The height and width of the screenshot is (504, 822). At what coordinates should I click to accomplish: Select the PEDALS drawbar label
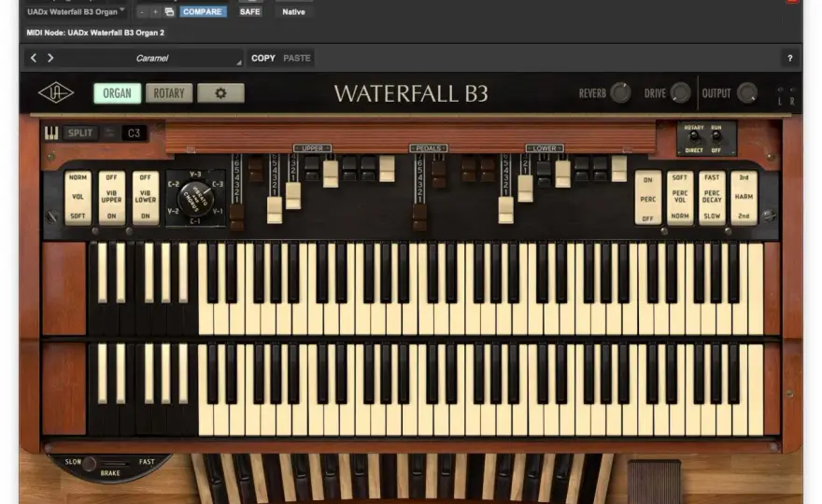click(429, 148)
